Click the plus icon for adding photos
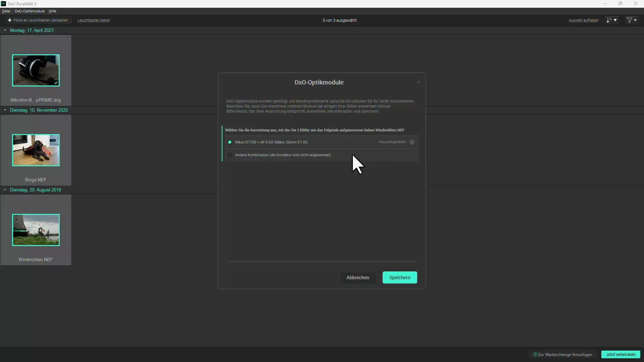 (x=10, y=20)
